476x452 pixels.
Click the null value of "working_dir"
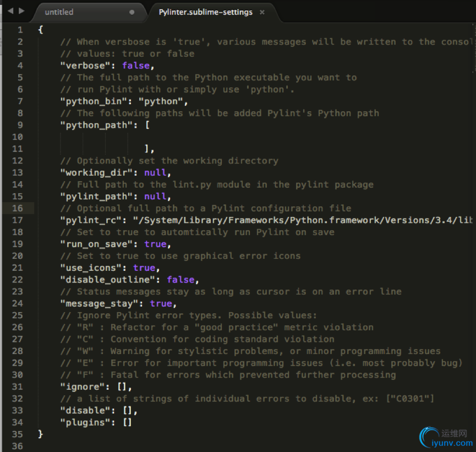[x=155, y=173]
